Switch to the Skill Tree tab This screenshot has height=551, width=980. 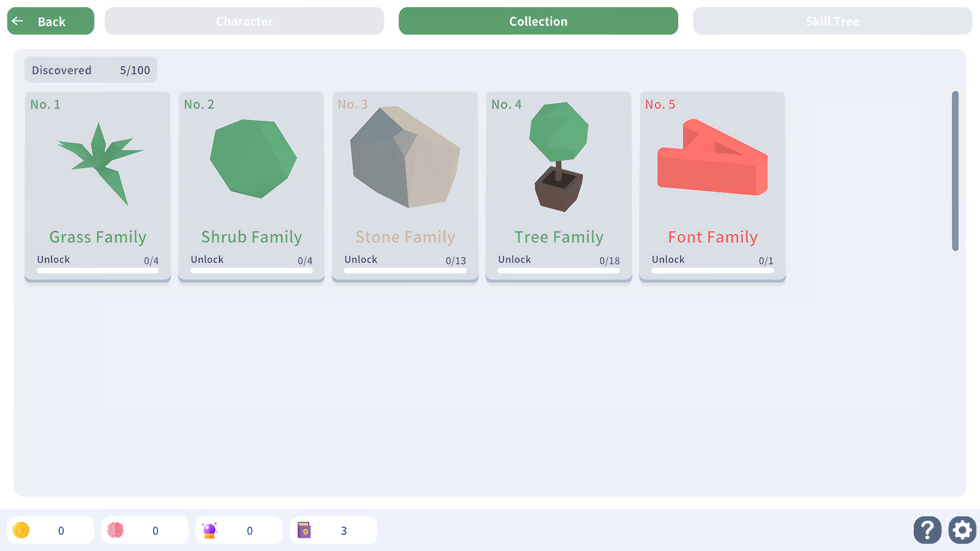point(832,21)
